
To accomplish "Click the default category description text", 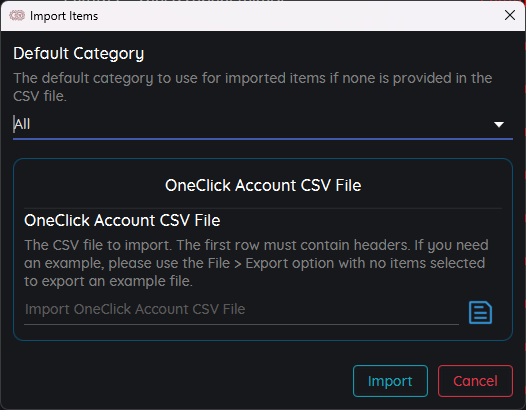I will click(253, 87).
